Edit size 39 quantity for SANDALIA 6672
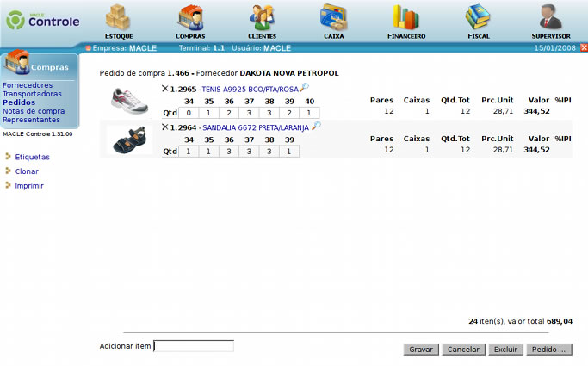This screenshot has height=366, width=588. (289, 152)
